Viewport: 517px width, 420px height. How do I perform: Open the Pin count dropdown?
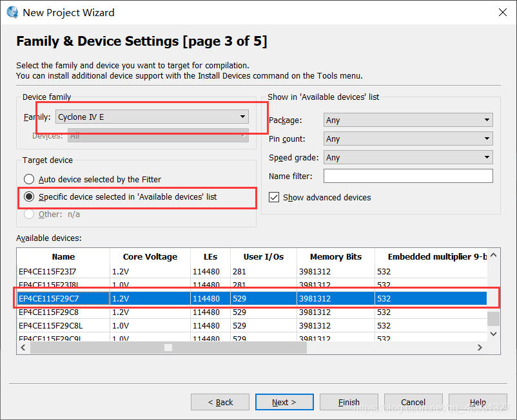[x=408, y=138]
